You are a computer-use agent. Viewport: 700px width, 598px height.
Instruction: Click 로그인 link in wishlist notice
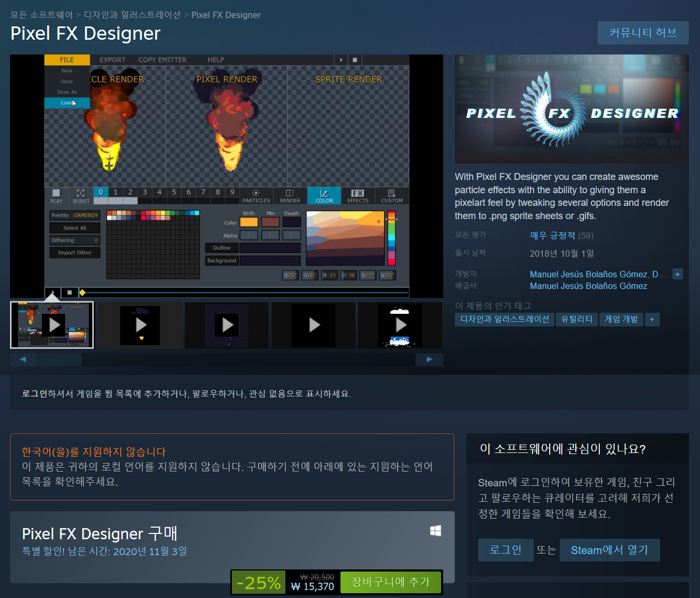[35, 394]
